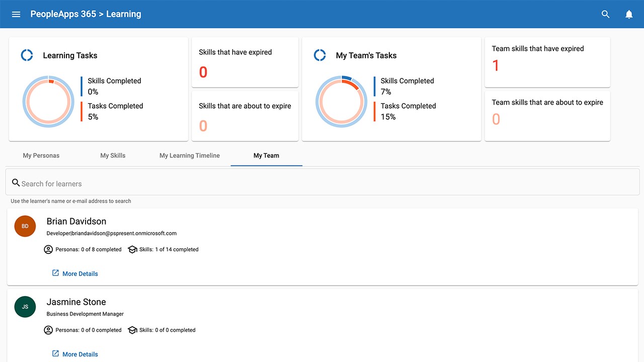This screenshot has height=362, width=644.
Task: Click the My Team's Tasks ring icon
Action: point(319,55)
